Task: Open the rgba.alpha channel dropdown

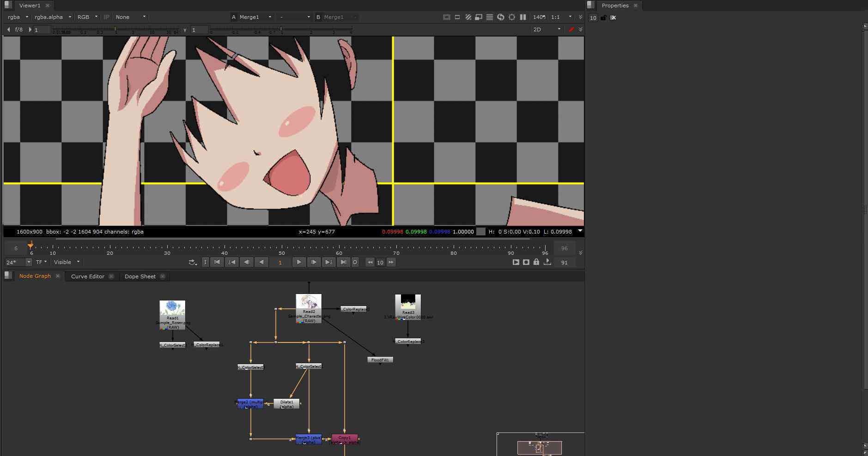Action: click(x=53, y=17)
